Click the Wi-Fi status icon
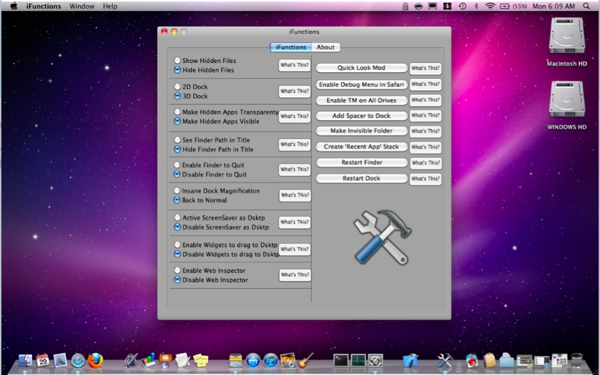600x375 pixels. click(490, 6)
